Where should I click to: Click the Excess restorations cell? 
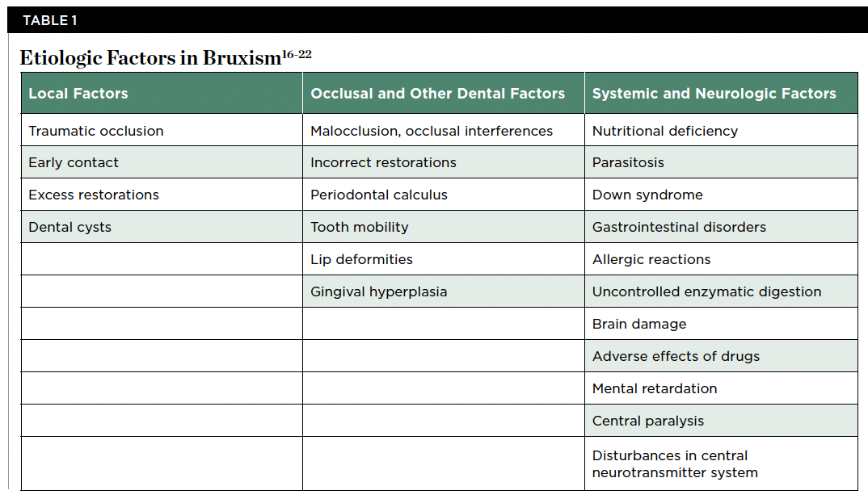94,195
